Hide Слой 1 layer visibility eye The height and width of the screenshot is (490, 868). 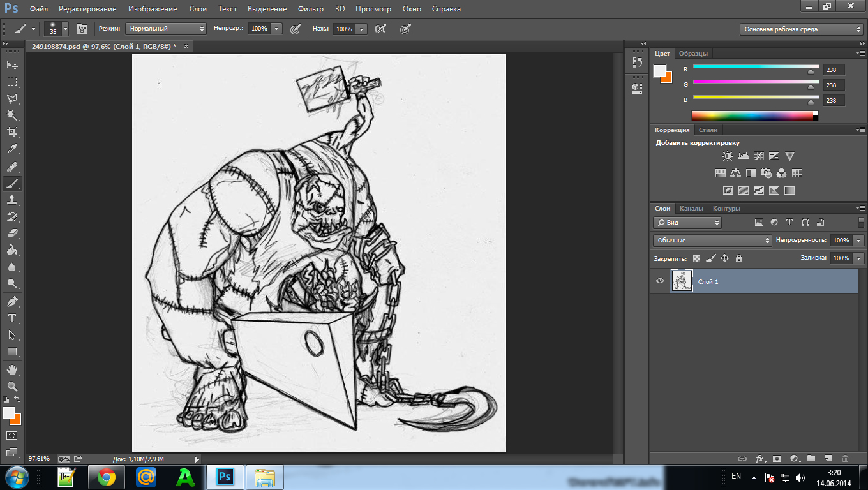click(x=660, y=281)
